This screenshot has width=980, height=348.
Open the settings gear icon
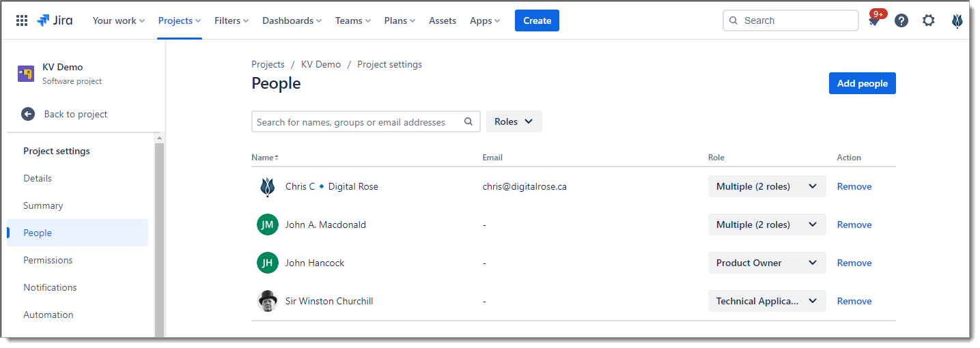928,20
